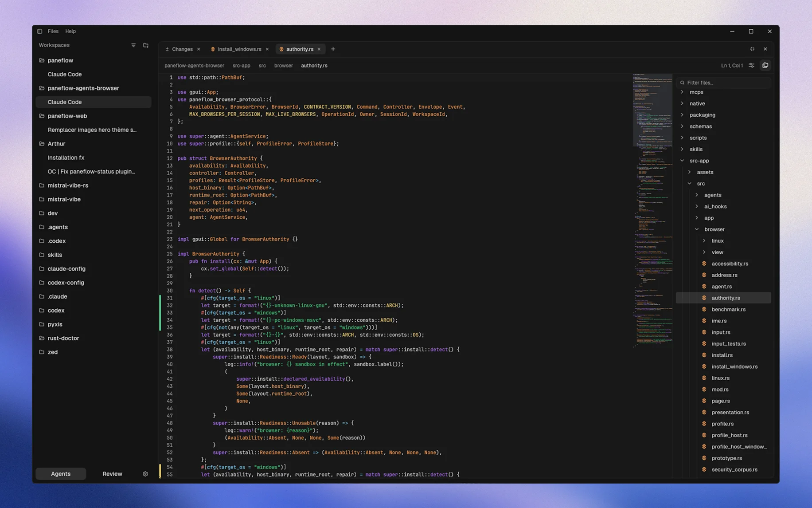Open the Files menu
This screenshot has height=508, width=812.
53,31
